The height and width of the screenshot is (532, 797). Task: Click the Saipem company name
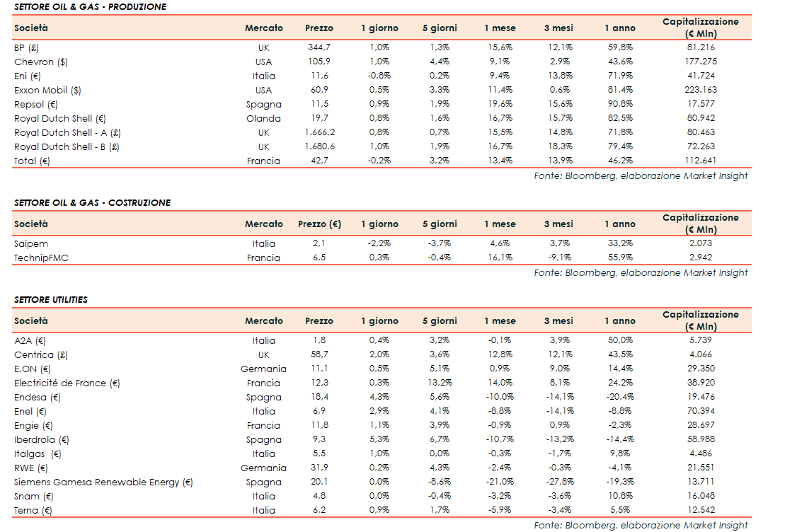[x=31, y=244]
